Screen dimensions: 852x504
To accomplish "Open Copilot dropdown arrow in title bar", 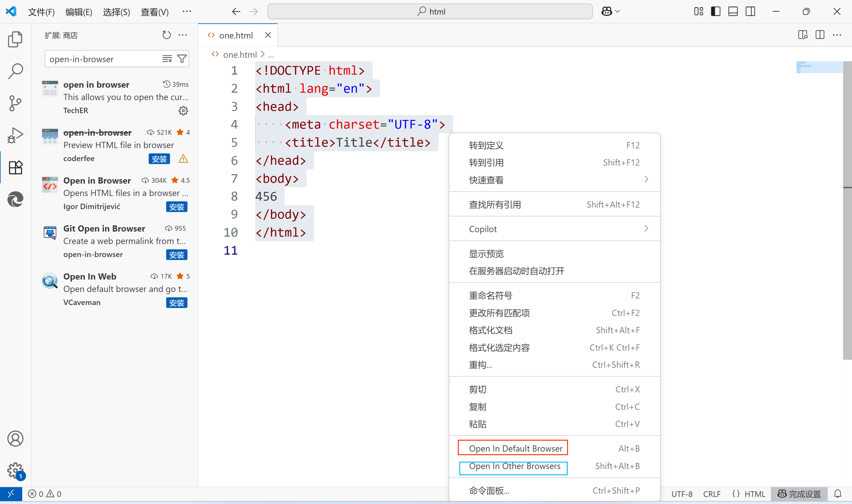I will (618, 12).
